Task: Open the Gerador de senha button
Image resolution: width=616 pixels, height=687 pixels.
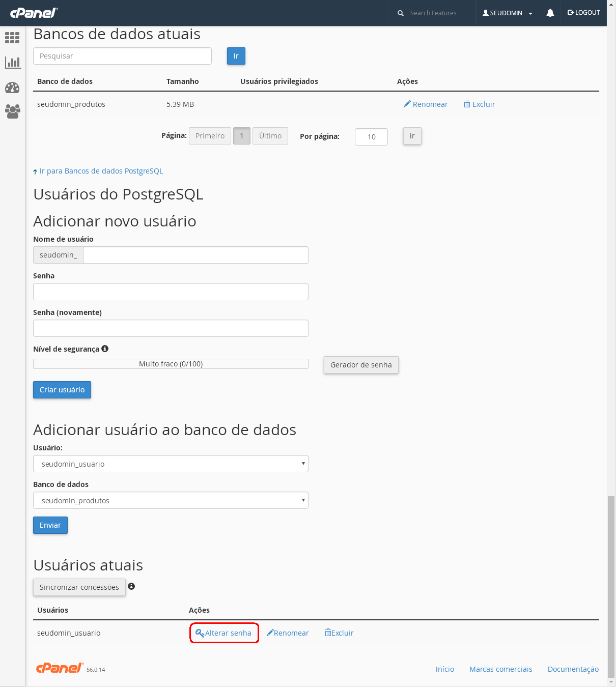Action: [361, 365]
